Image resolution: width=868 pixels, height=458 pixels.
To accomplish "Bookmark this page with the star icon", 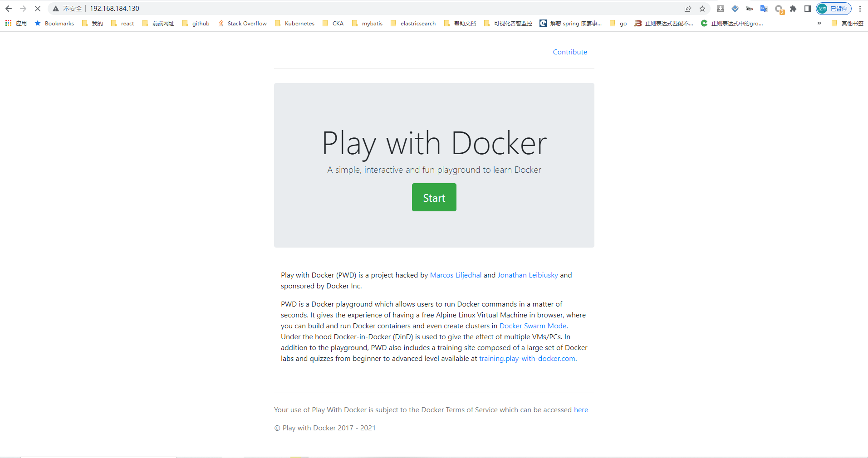I will (702, 9).
